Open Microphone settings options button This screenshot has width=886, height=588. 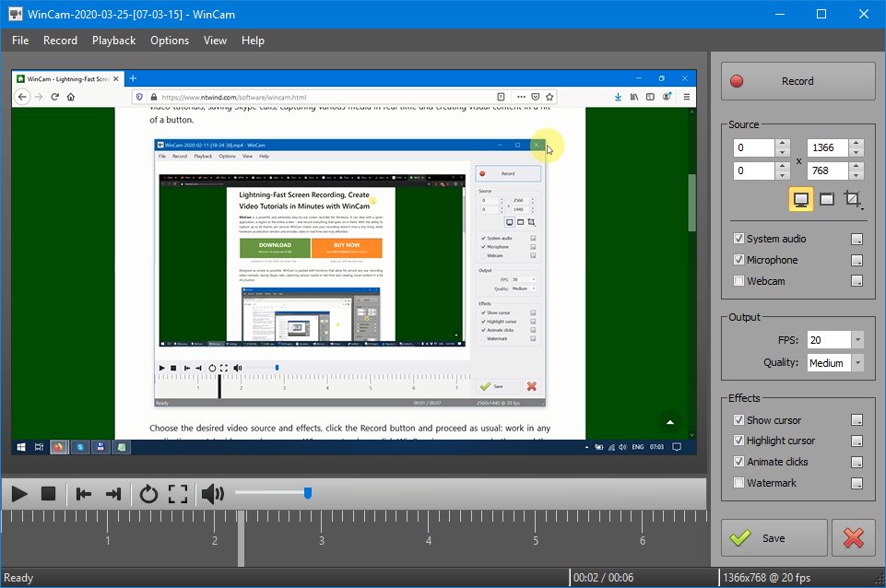857,261
